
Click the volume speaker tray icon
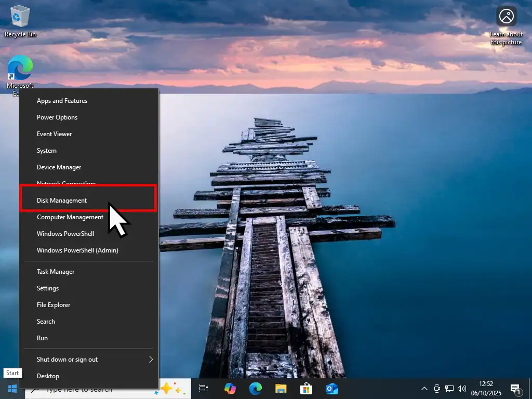[x=461, y=389]
